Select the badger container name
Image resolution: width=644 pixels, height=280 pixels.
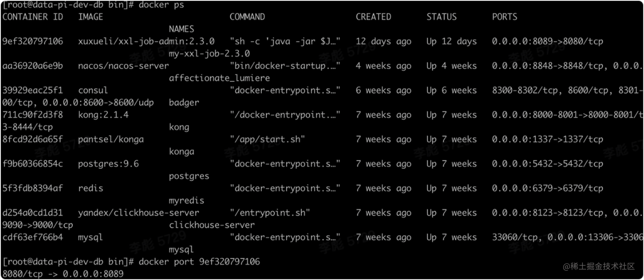(184, 103)
